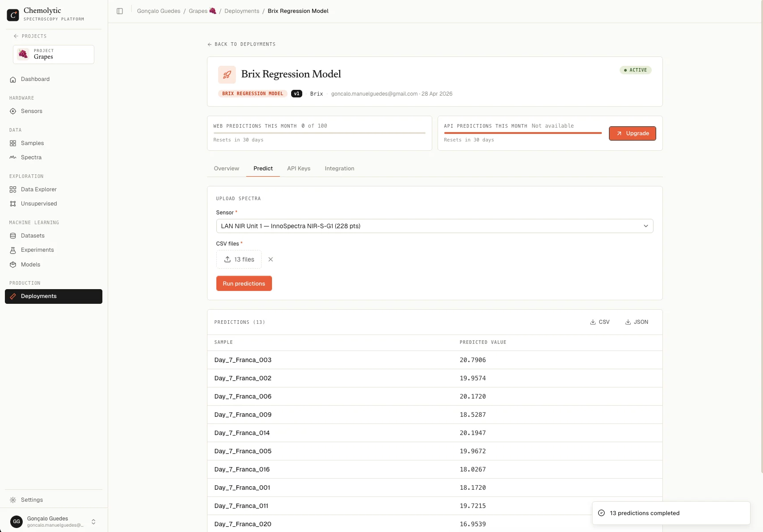
Task: Click the Unsupervised nodes icon
Action: [x=13, y=204]
